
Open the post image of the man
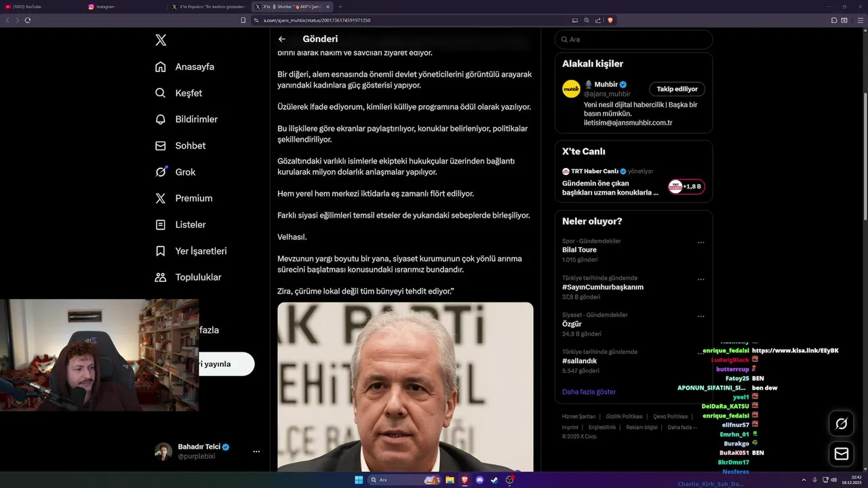406,387
